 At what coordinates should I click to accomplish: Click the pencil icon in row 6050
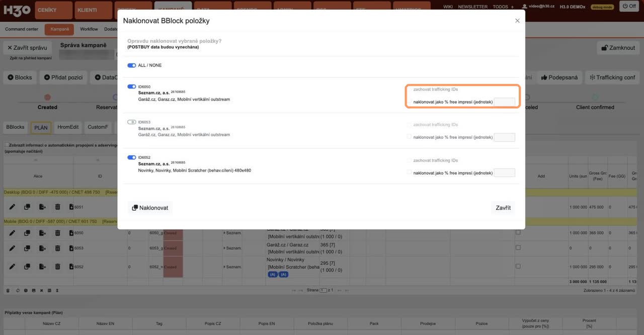[x=12, y=233]
